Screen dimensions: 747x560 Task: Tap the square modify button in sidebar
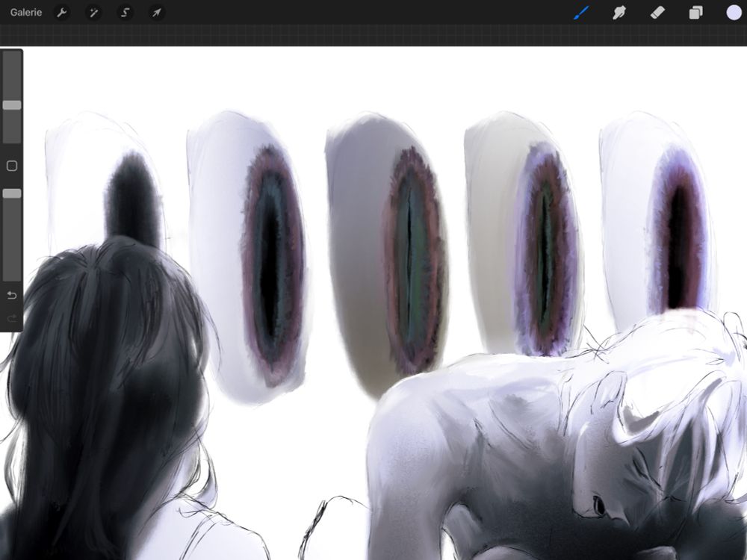[x=12, y=166]
